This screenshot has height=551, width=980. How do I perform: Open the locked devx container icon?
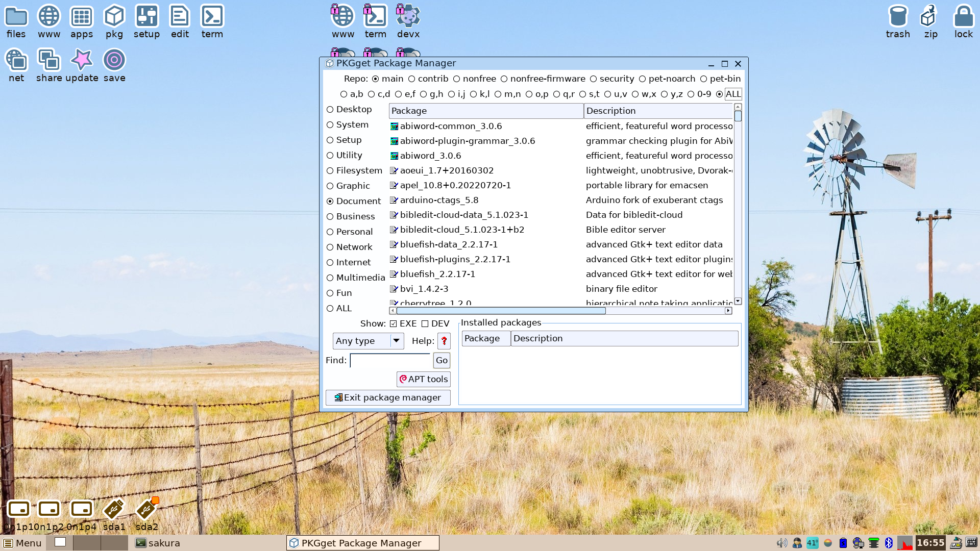click(408, 21)
